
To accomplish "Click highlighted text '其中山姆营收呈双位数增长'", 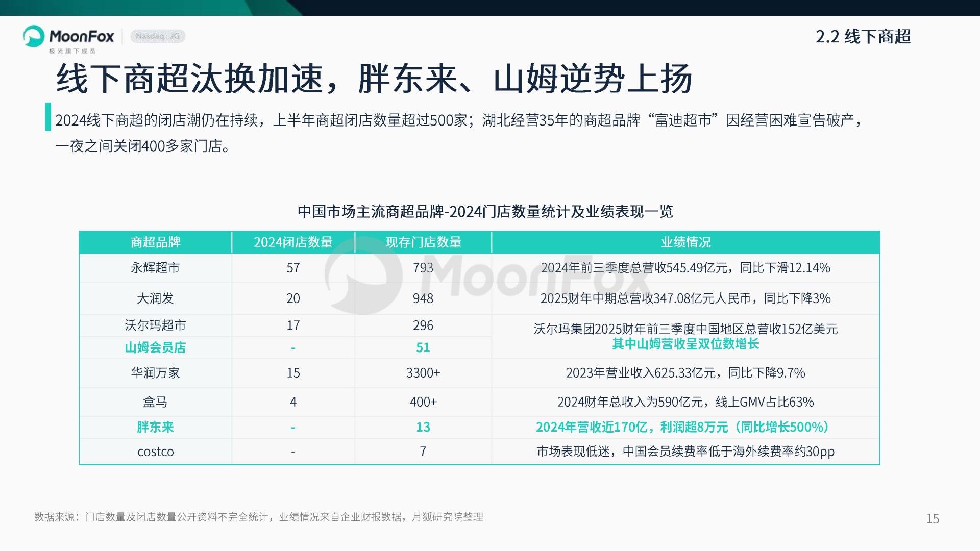I will 685,344.
